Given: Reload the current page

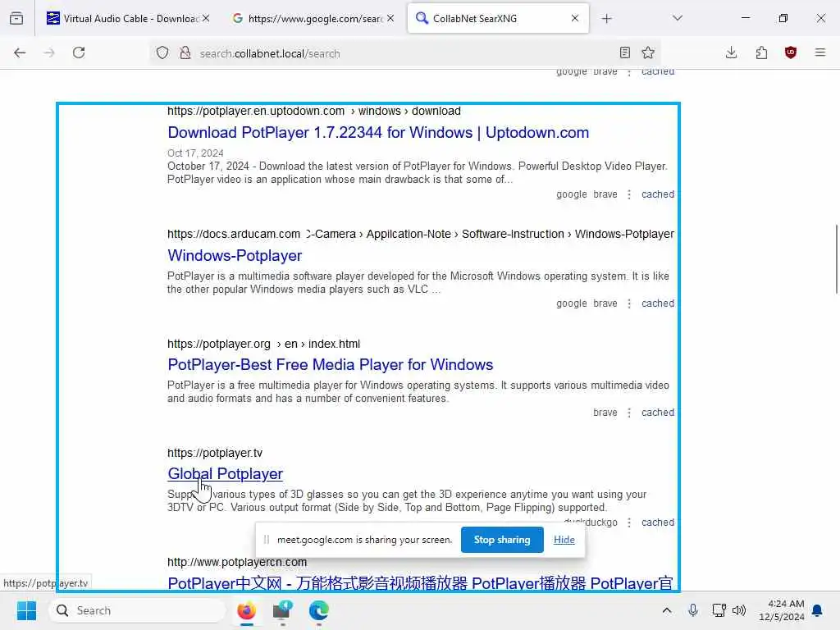Looking at the screenshot, I should [x=79, y=52].
